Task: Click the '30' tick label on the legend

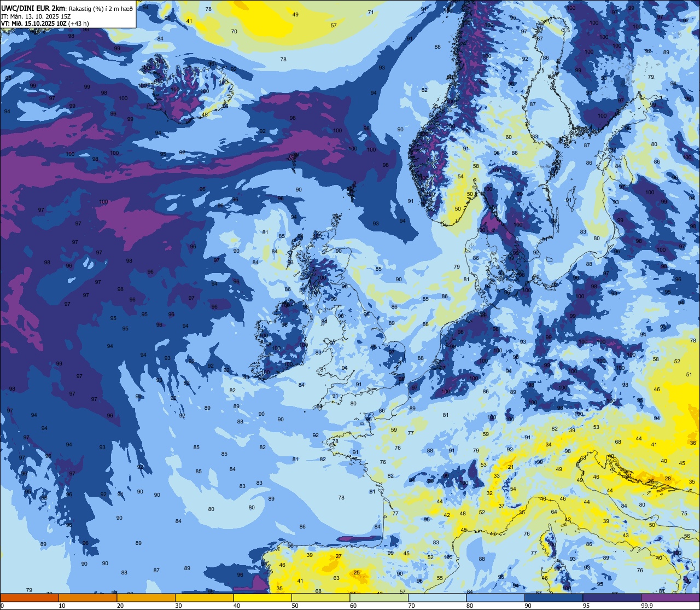Action: (x=178, y=606)
